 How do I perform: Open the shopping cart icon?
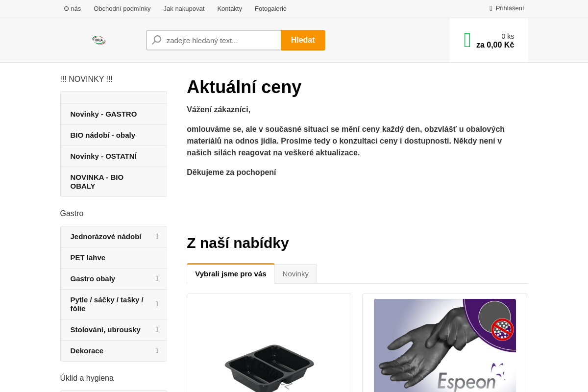click(x=467, y=40)
